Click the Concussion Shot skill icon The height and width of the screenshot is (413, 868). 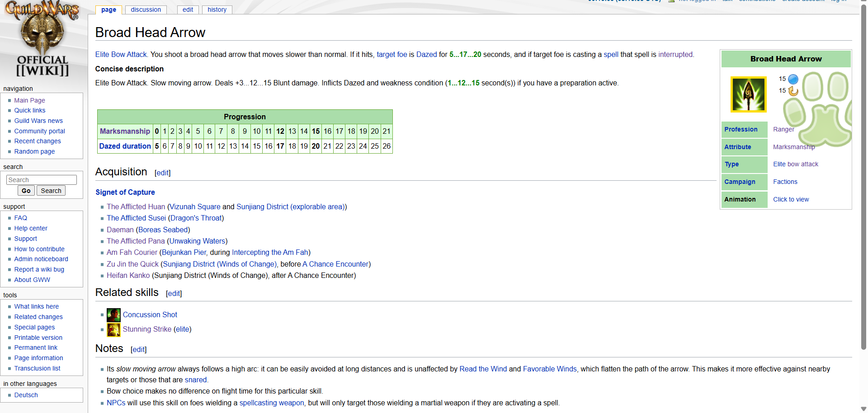pyautogui.click(x=113, y=315)
